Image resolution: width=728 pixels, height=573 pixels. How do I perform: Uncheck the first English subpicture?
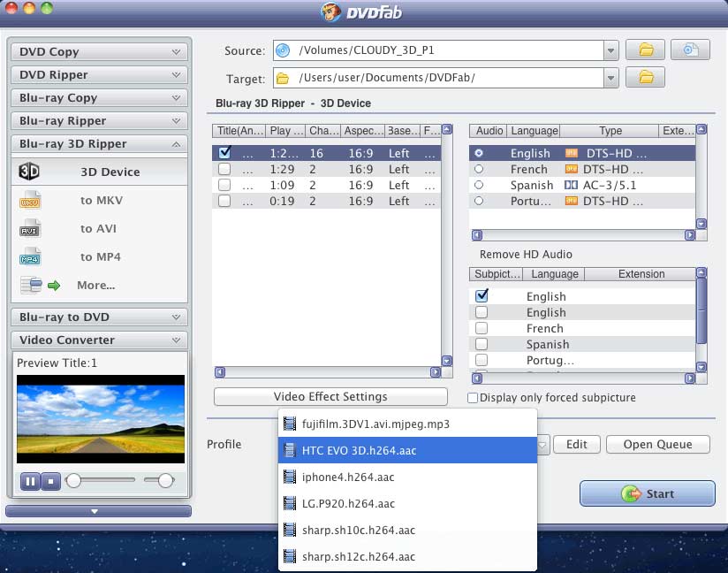482,295
